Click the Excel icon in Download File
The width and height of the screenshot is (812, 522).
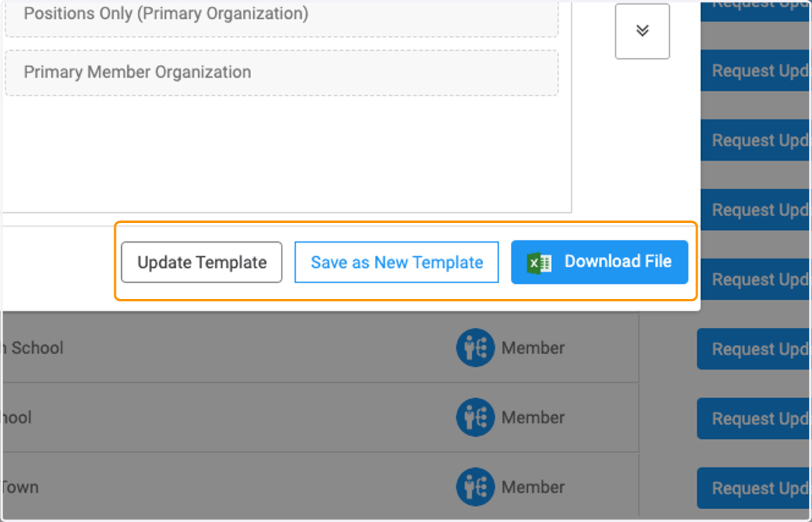540,263
